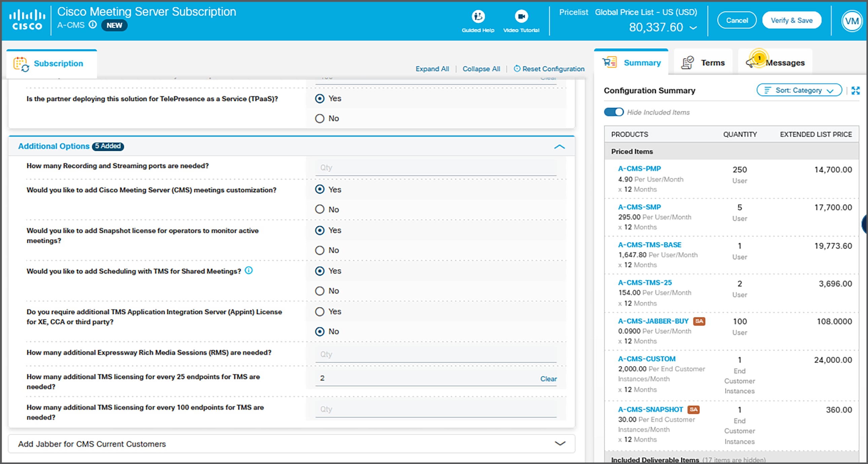Clear the TMS 25 endpoints quantity
868x464 pixels.
(548, 379)
